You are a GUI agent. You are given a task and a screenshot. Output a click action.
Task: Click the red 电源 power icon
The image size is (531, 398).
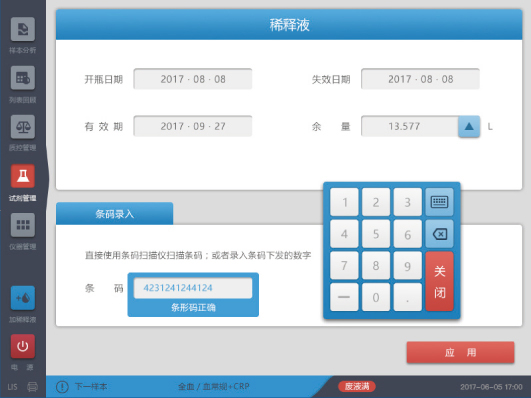(x=23, y=346)
